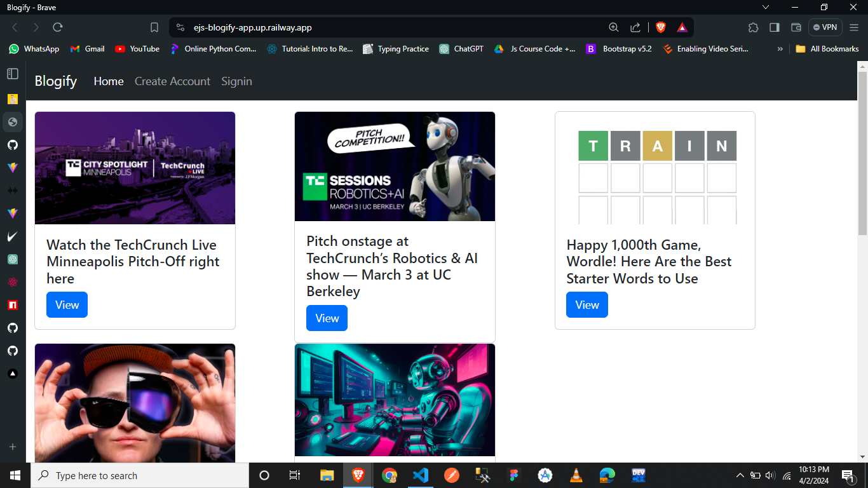Open Js Course Code bookmark
The width and height of the screenshot is (868, 488).
point(535,49)
